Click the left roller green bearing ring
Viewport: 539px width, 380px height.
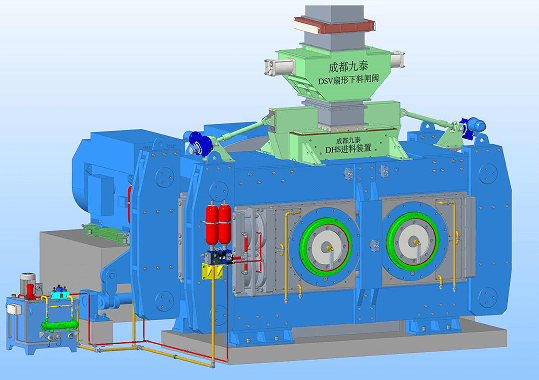[x=326, y=247]
